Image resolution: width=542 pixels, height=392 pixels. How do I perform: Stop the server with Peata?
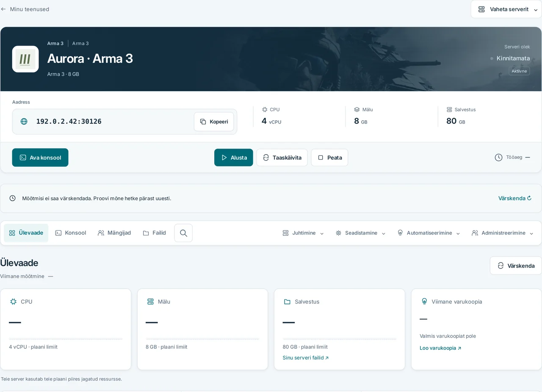(x=329, y=157)
